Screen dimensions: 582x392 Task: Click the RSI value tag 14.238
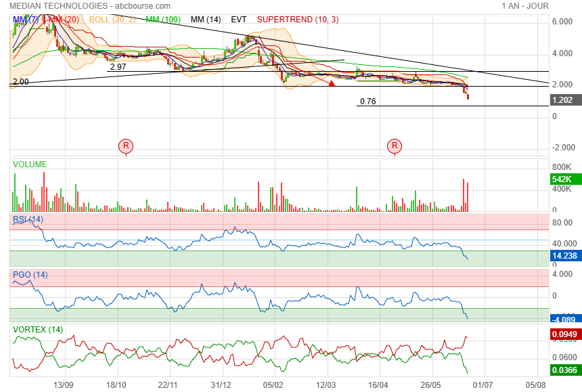click(x=564, y=256)
